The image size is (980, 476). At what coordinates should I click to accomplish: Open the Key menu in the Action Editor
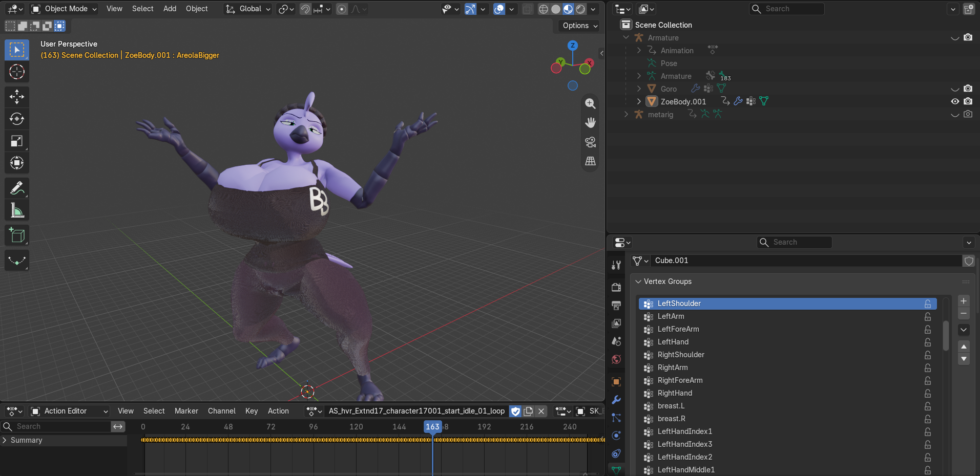coord(252,411)
